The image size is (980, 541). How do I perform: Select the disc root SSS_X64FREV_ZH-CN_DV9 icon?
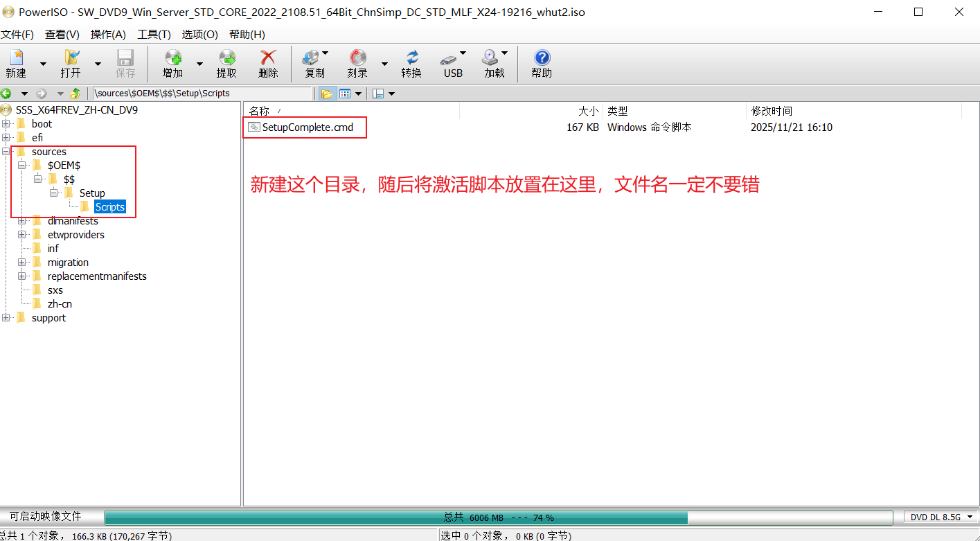point(7,110)
